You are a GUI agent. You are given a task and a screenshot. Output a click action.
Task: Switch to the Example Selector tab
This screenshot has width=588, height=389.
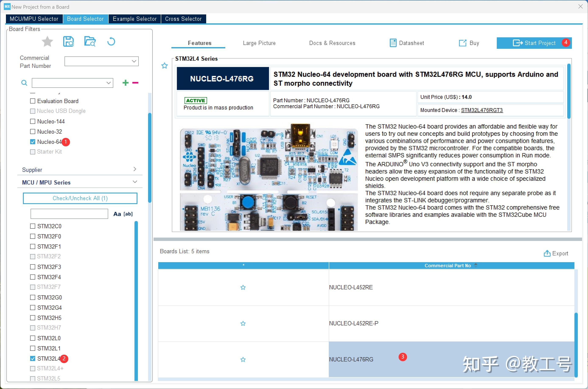click(x=134, y=19)
